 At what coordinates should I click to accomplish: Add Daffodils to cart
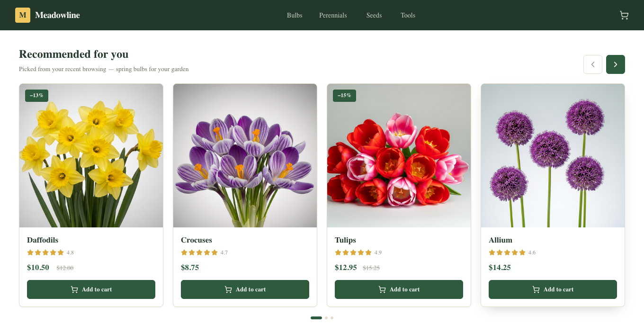91,289
